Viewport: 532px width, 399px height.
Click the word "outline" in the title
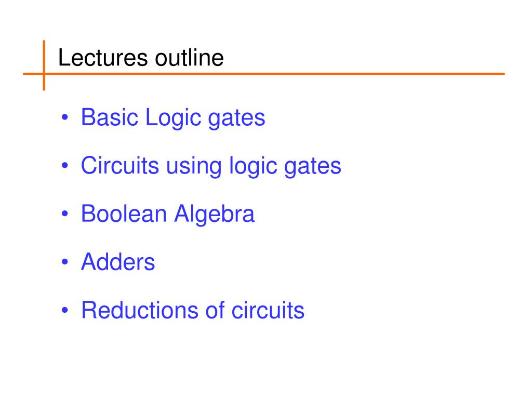coord(189,57)
